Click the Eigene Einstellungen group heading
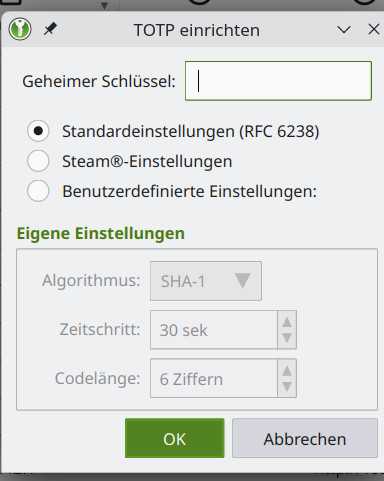 [x=101, y=233]
